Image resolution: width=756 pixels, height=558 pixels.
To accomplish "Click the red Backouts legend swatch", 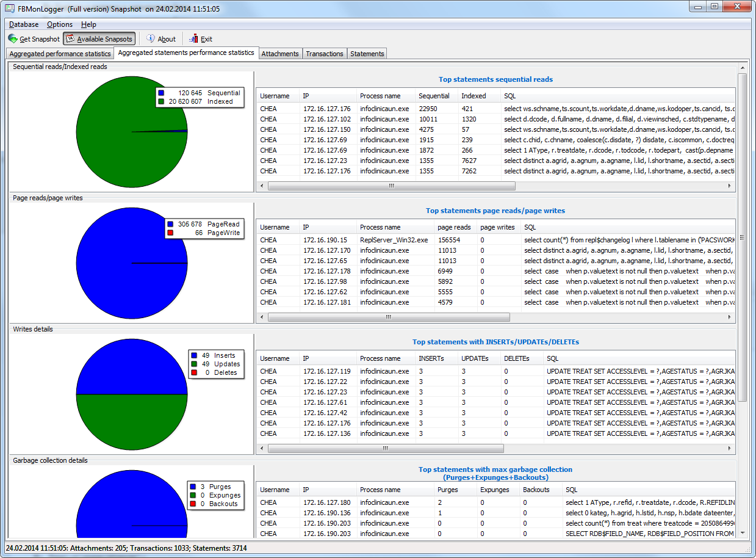I will pyautogui.click(x=193, y=504).
